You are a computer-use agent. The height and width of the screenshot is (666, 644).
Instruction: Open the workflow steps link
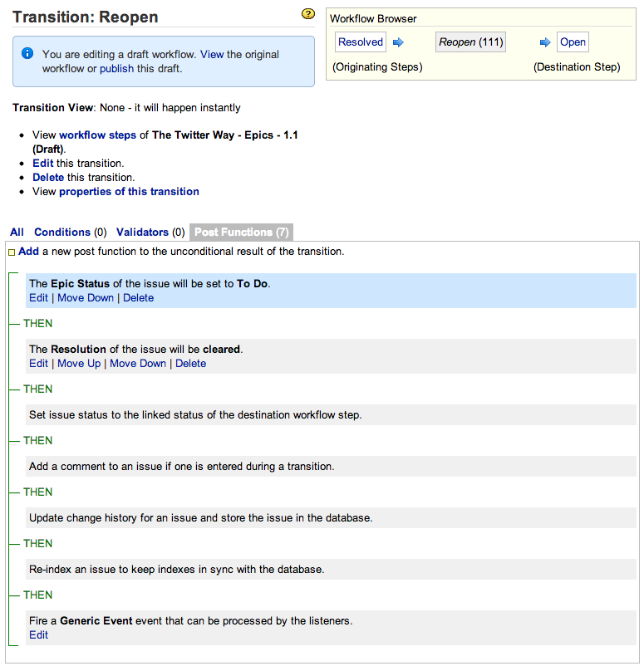point(97,135)
